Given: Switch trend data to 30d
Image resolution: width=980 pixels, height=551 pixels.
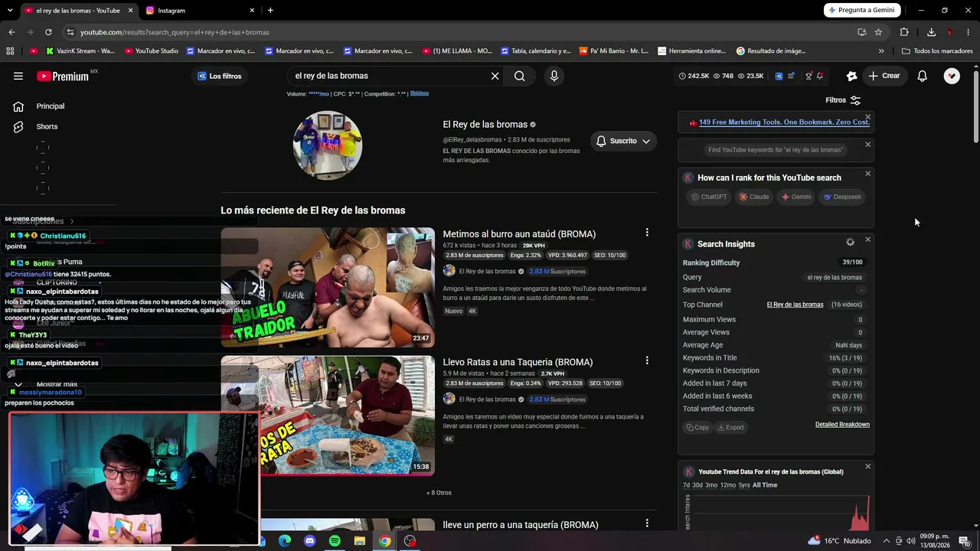Looking at the screenshot, I should tap(697, 485).
